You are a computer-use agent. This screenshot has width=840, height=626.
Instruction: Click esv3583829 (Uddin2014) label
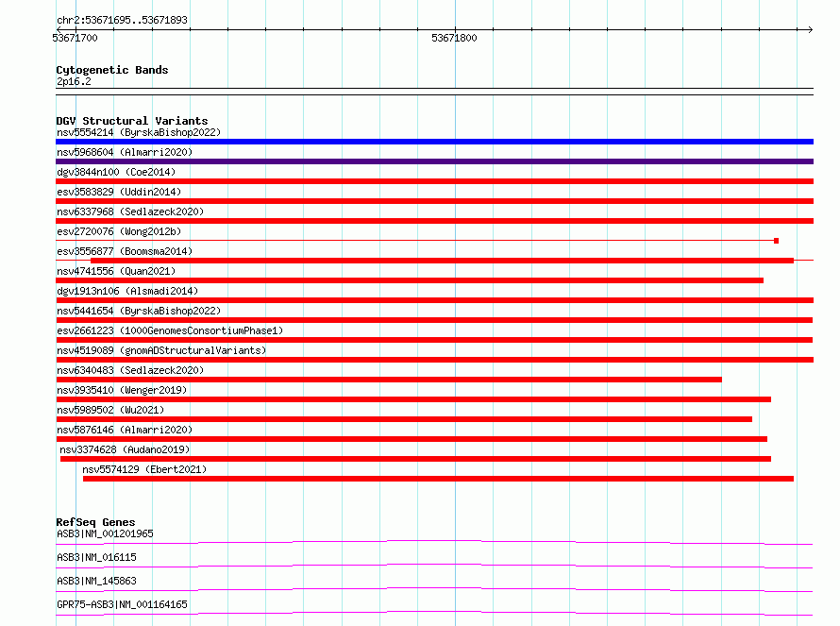coord(119,192)
